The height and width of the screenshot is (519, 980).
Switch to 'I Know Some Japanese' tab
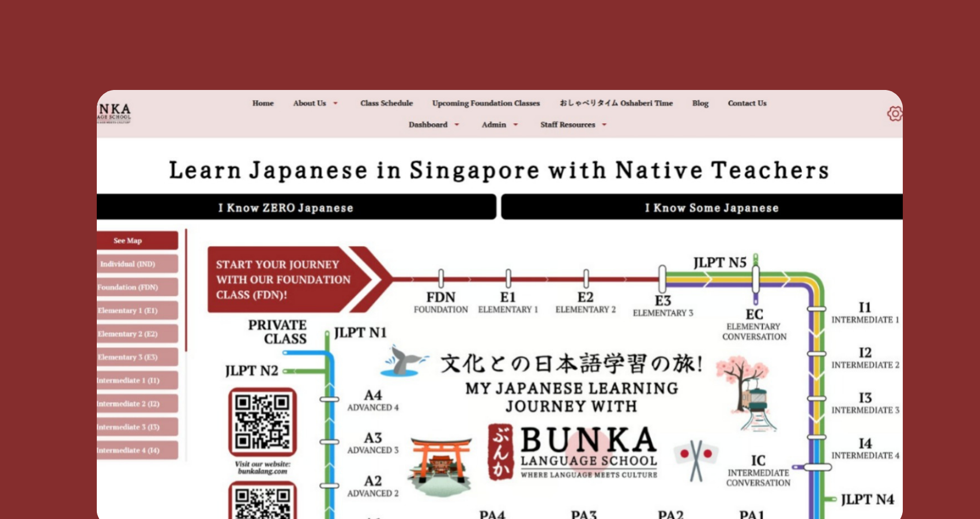(702, 207)
